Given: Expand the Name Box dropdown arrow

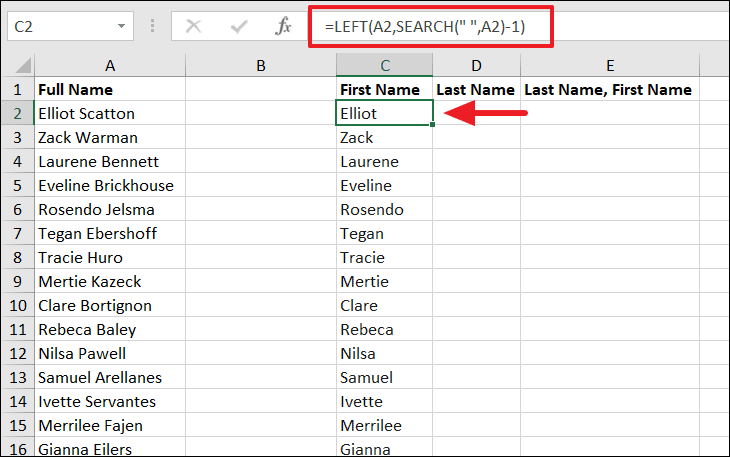Looking at the screenshot, I should [122, 26].
